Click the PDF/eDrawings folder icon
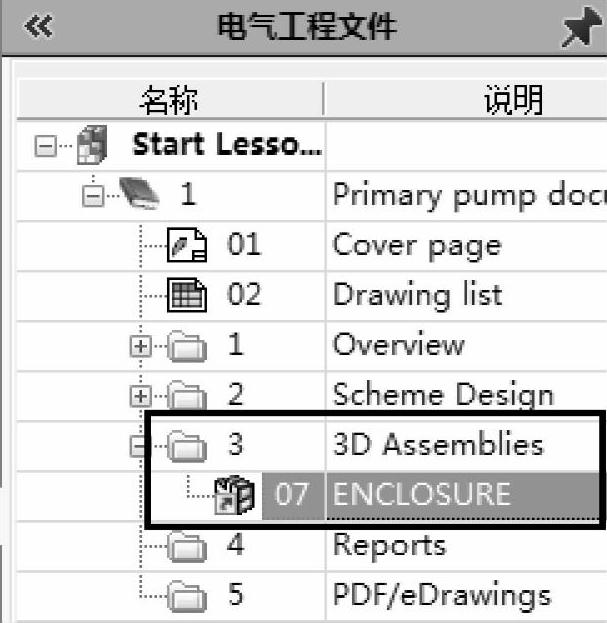 186,597
